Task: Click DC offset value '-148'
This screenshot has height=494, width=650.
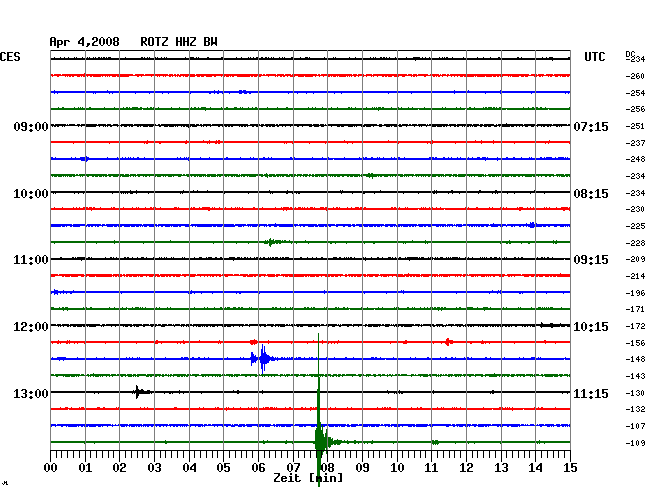Action: [635, 359]
